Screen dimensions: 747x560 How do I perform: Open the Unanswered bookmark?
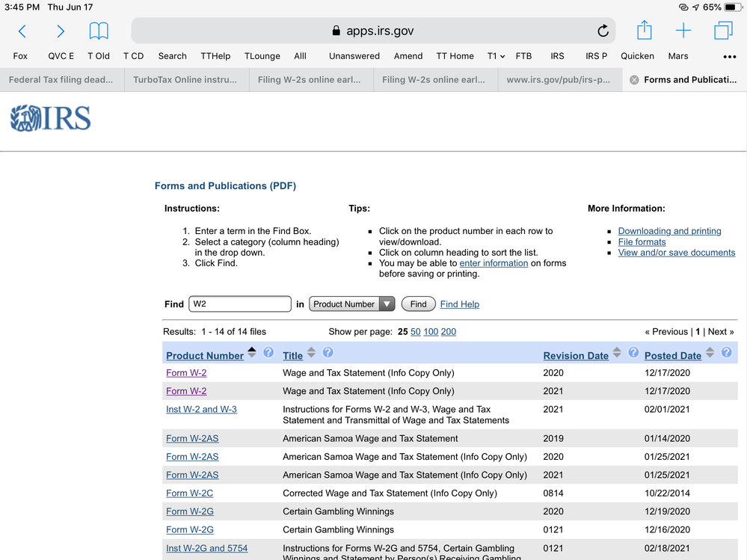(x=354, y=56)
